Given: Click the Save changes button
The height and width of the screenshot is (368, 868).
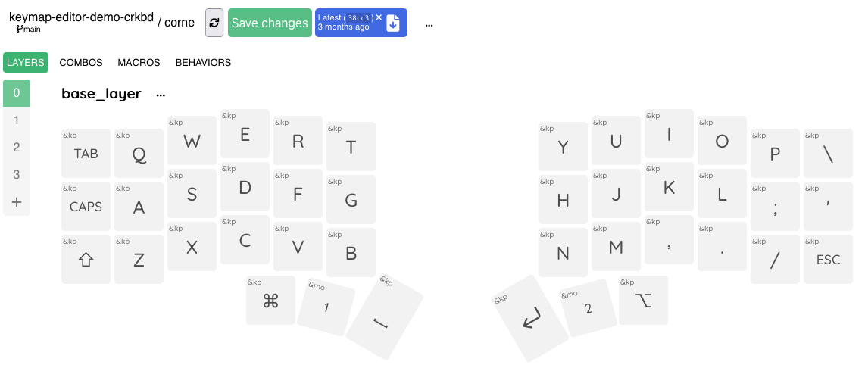Looking at the screenshot, I should (270, 23).
